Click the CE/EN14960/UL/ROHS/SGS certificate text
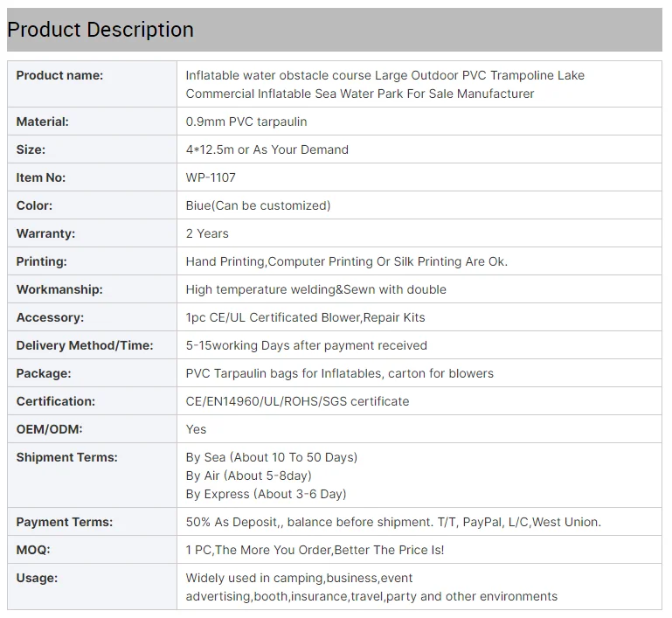Viewport: 672px width, 618px height. (297, 401)
